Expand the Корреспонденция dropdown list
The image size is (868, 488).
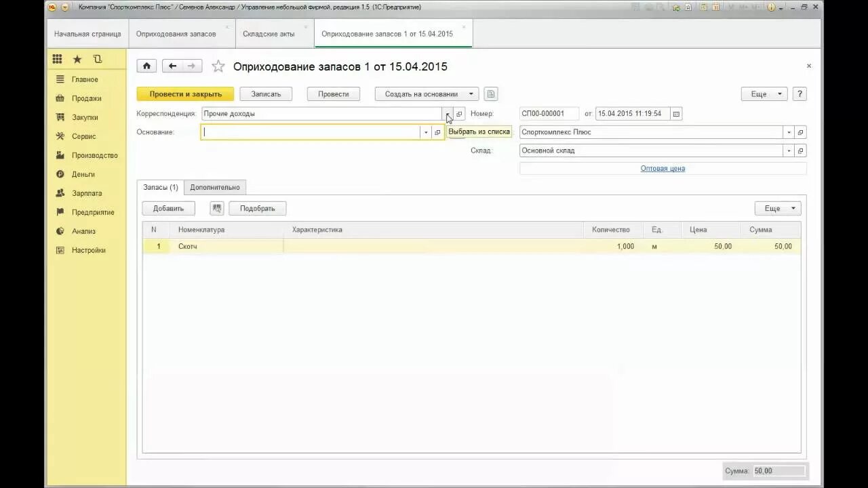(x=448, y=114)
